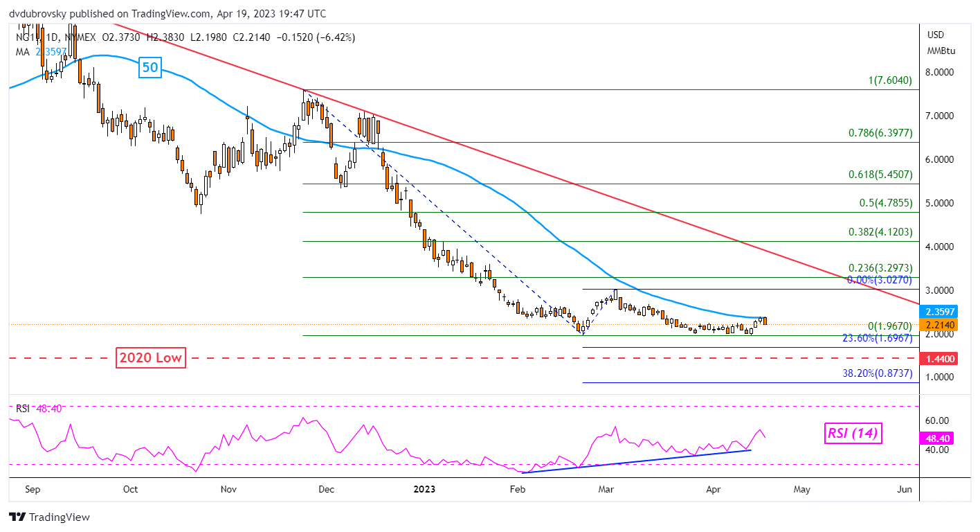Click the TradingView logo at bottom left
Viewport: 980px width, 532px height.
(x=49, y=517)
